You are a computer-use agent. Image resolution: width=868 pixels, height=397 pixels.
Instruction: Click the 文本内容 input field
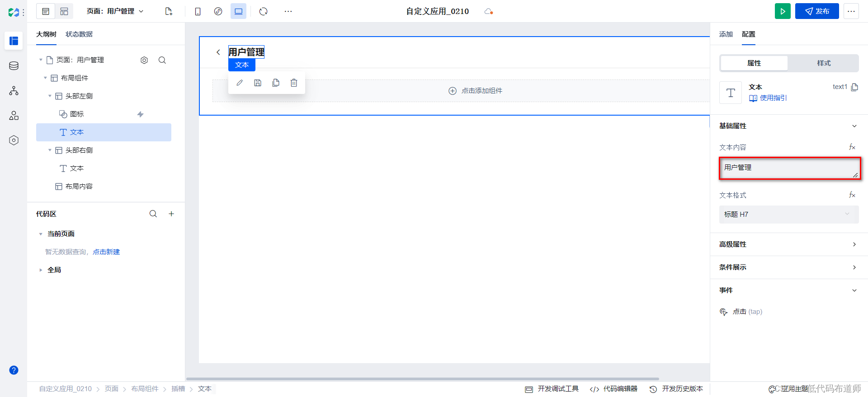pyautogui.click(x=790, y=168)
